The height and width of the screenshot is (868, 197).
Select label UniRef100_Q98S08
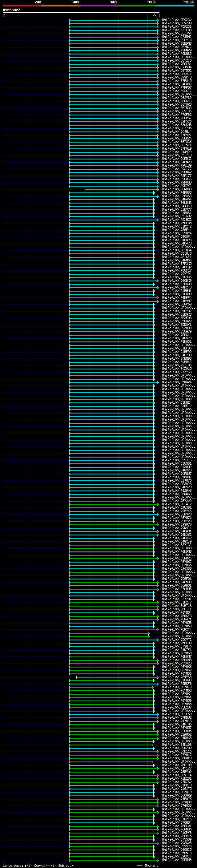[177, 843]
